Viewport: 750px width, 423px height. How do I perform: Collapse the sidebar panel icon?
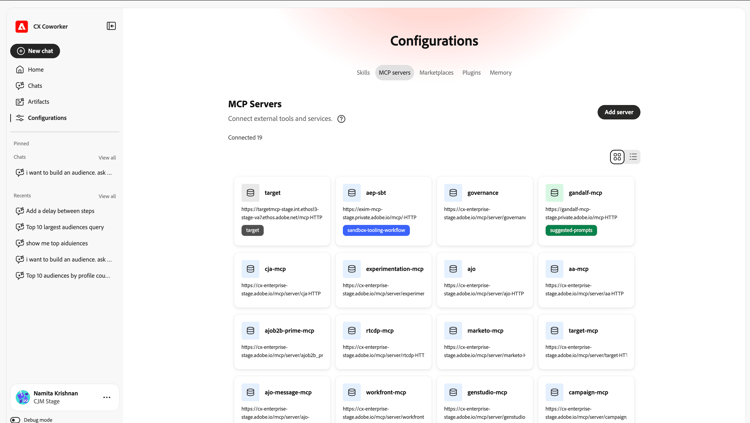(111, 26)
